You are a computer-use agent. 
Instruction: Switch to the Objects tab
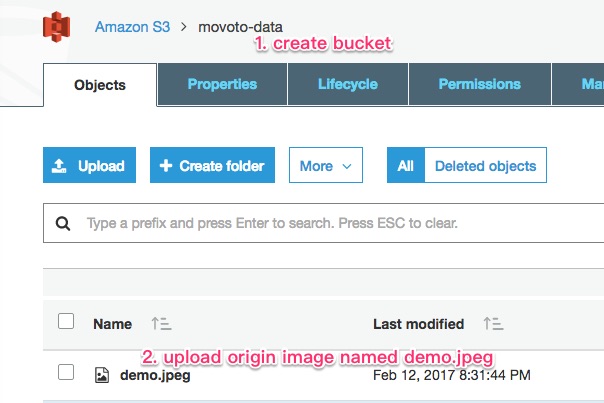point(100,85)
